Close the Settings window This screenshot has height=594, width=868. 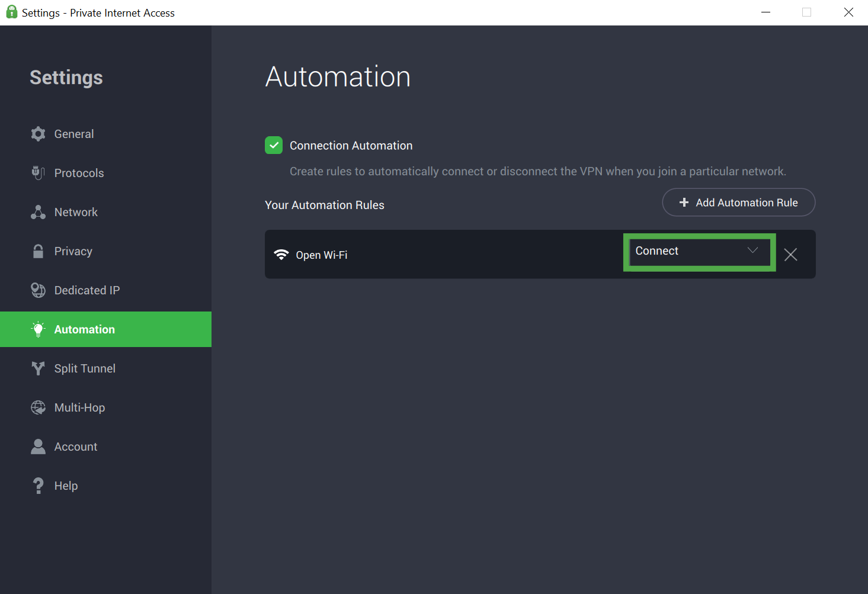pyautogui.click(x=848, y=12)
